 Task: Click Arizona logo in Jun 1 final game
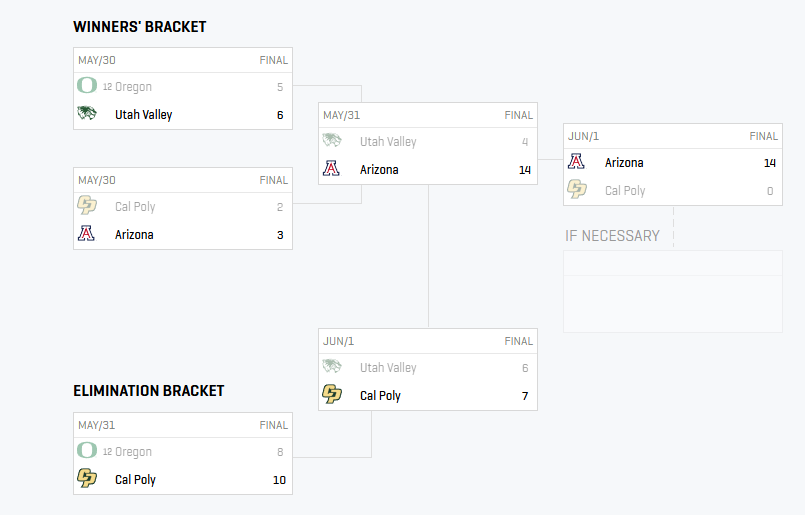576,161
